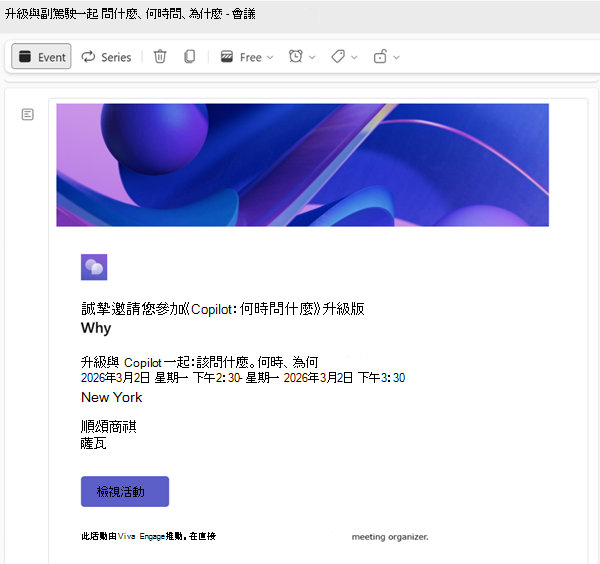Click the 檢視活動 button
600x564 pixels.
coord(125,491)
